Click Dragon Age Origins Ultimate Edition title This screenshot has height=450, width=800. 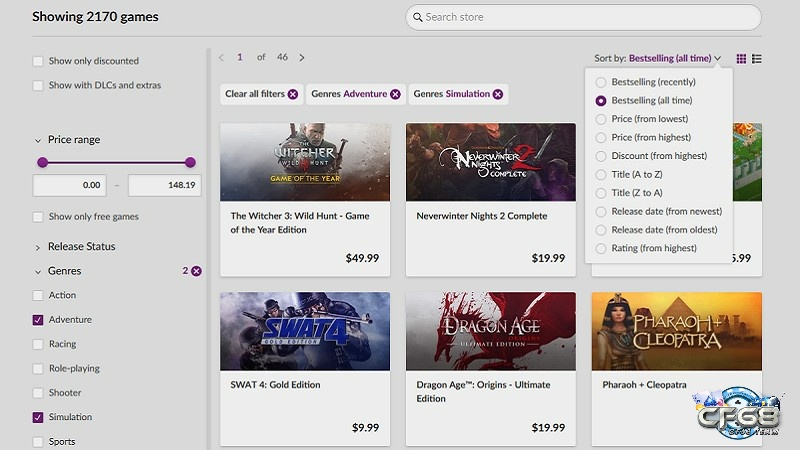(483, 392)
